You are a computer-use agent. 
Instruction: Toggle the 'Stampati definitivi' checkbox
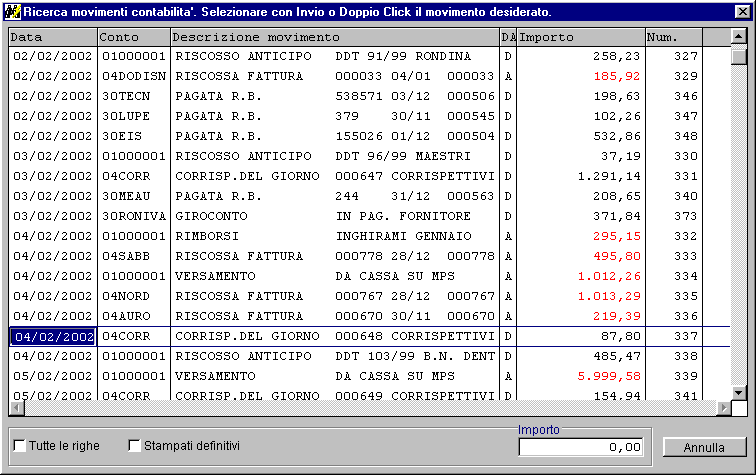click(135, 445)
